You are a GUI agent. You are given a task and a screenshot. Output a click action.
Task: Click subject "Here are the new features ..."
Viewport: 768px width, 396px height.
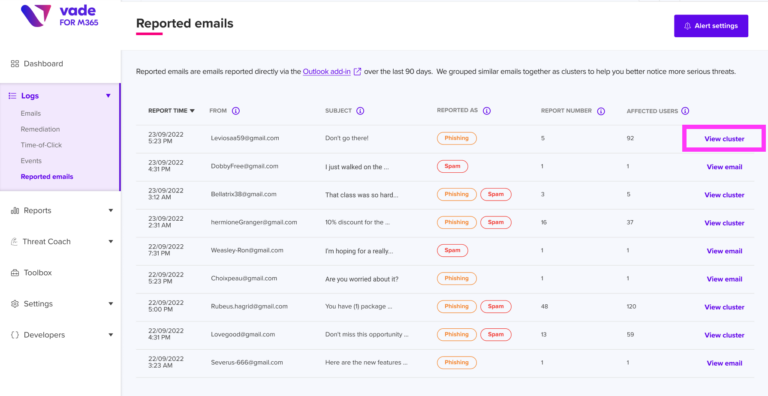(366, 363)
